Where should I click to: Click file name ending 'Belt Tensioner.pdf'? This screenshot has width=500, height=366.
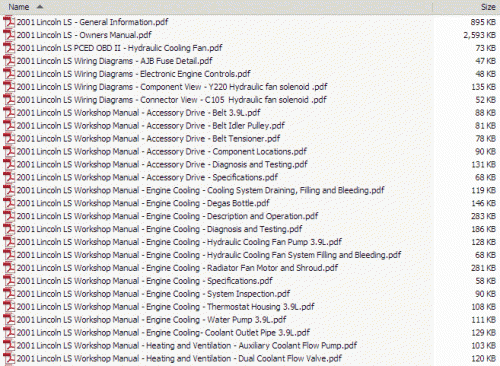pos(148,139)
